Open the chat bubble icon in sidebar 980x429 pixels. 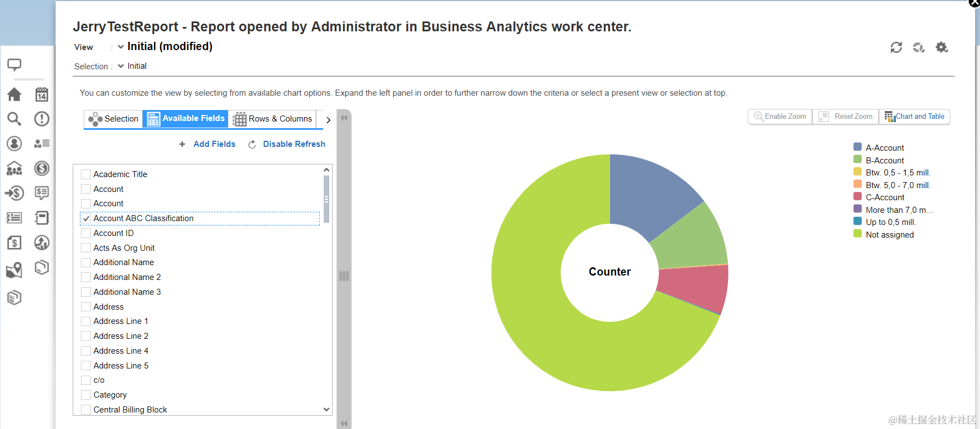point(14,65)
